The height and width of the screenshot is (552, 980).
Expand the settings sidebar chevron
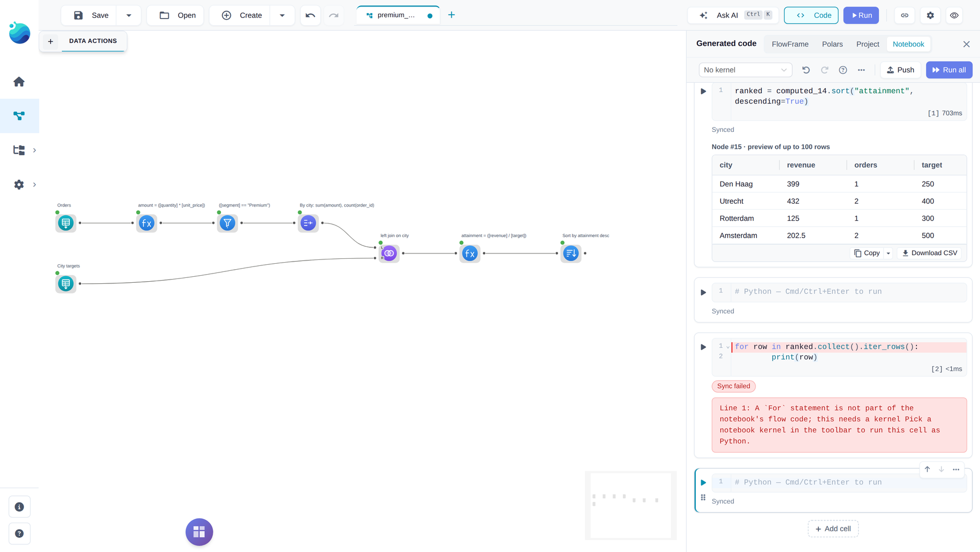[x=34, y=185]
